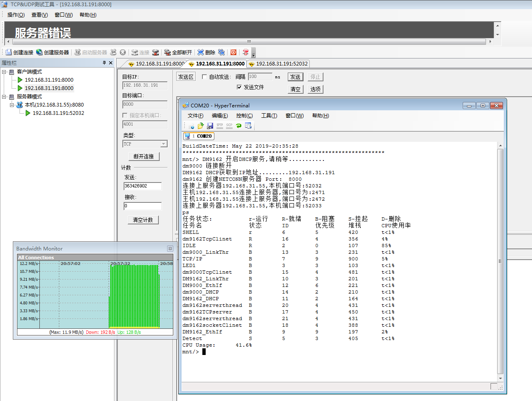Viewport: 532px width, 401px height.
Task: Click the 断开连接 disconnect button
Action: 144,156
